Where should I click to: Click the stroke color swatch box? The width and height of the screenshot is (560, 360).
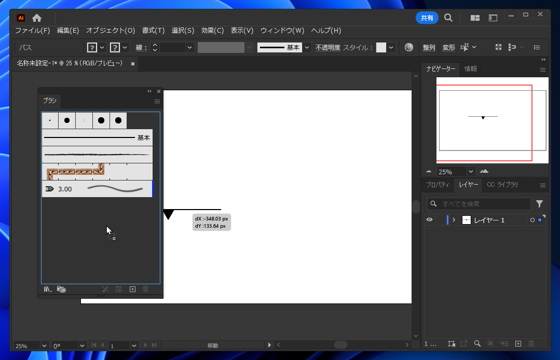pos(115,47)
